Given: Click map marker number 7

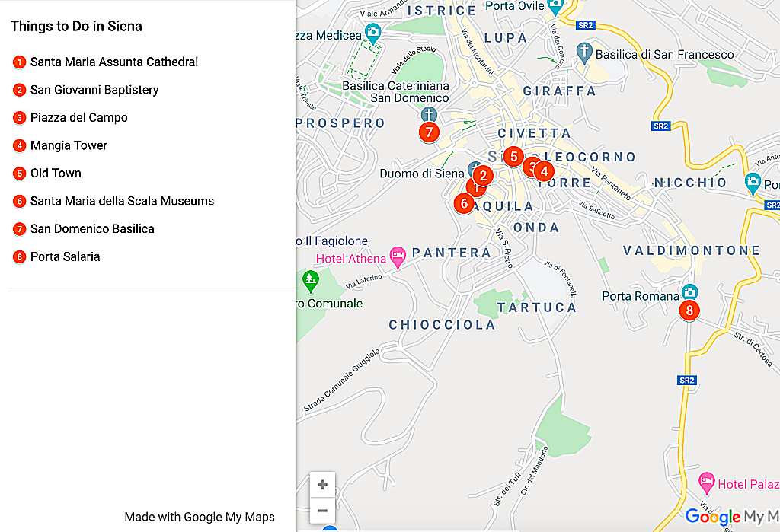Looking at the screenshot, I should coord(429,132).
